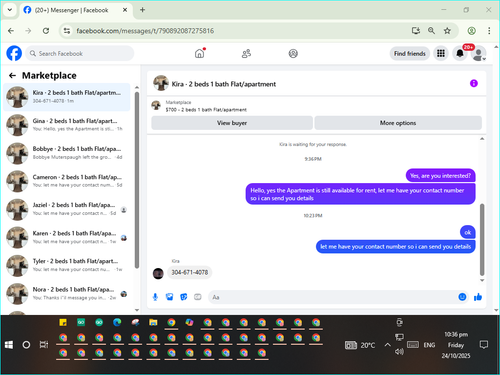The height and width of the screenshot is (375, 500).
Task: Open the Facebook logo home link
Action: (x=14, y=53)
